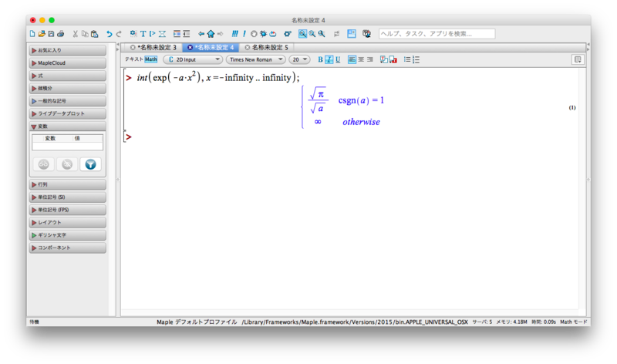Expand the お気に入り palette
617x364 pixels.
(x=68, y=50)
